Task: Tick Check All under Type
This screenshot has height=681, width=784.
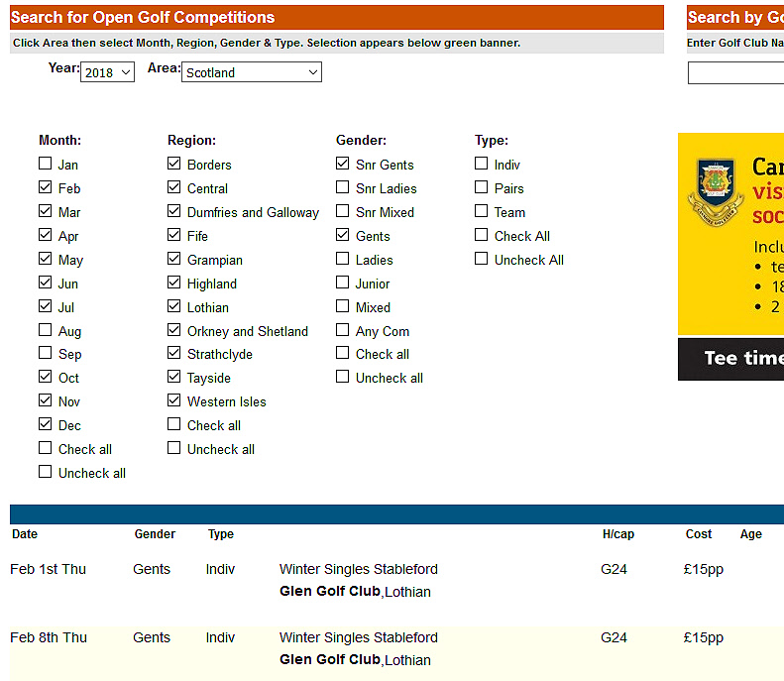Action: [482, 235]
